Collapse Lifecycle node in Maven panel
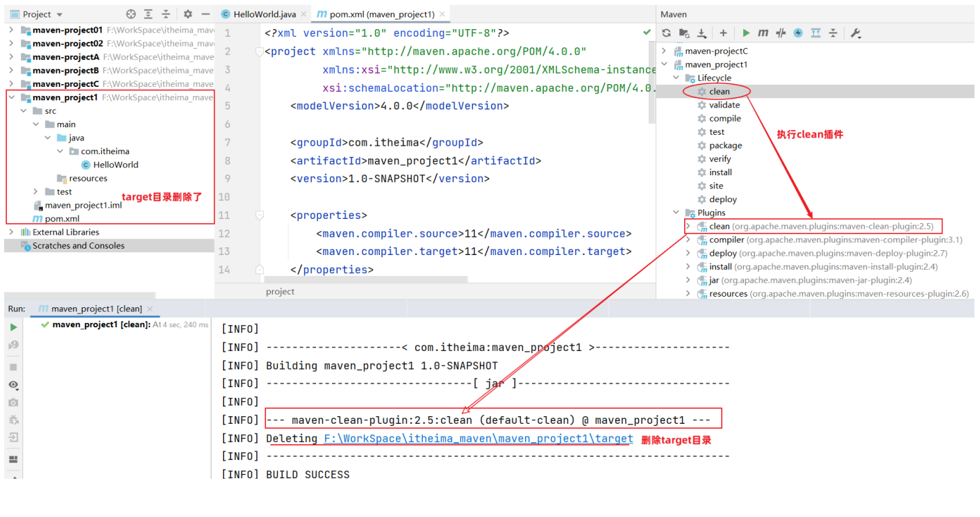The height and width of the screenshot is (517, 980). [x=676, y=78]
